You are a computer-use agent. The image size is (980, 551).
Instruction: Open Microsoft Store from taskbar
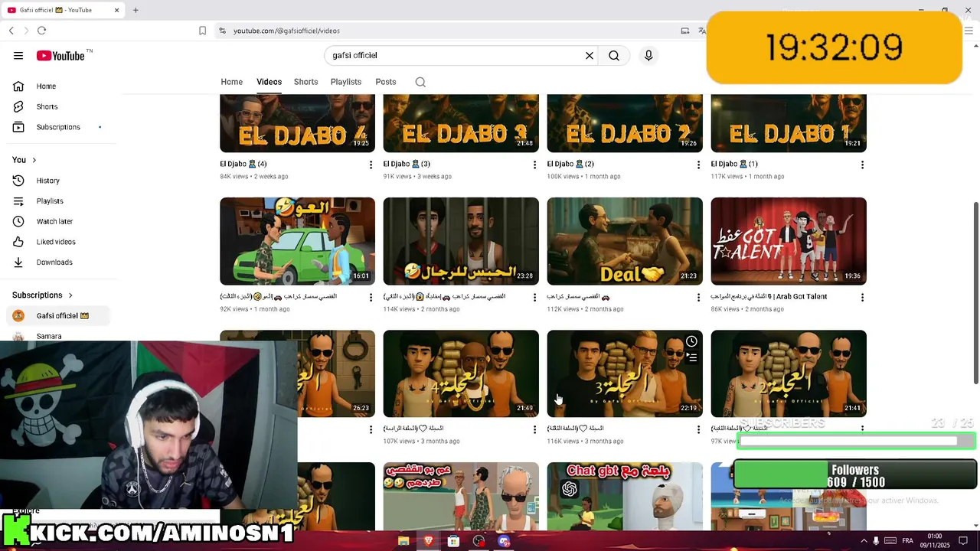(x=453, y=541)
